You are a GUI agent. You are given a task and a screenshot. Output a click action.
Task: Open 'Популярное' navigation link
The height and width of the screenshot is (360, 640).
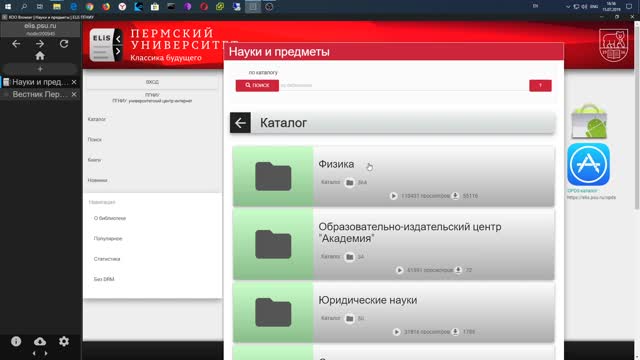[x=108, y=238]
